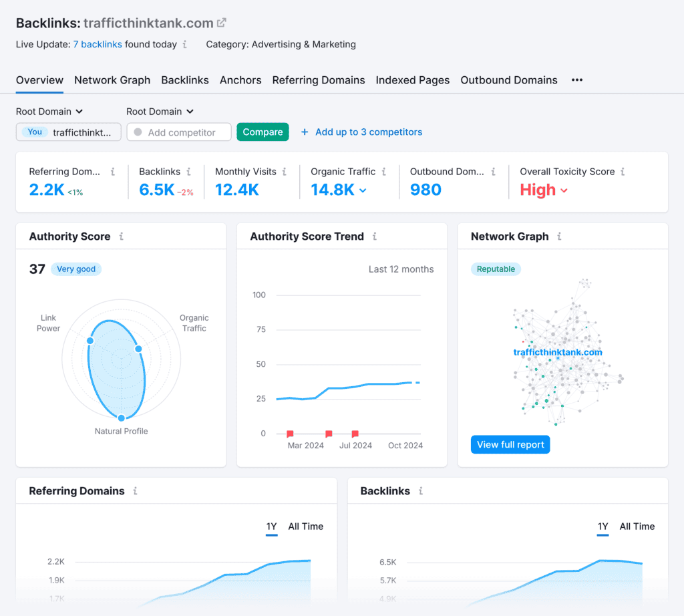Click the Add competitor input field
684x616 pixels.
click(x=179, y=132)
